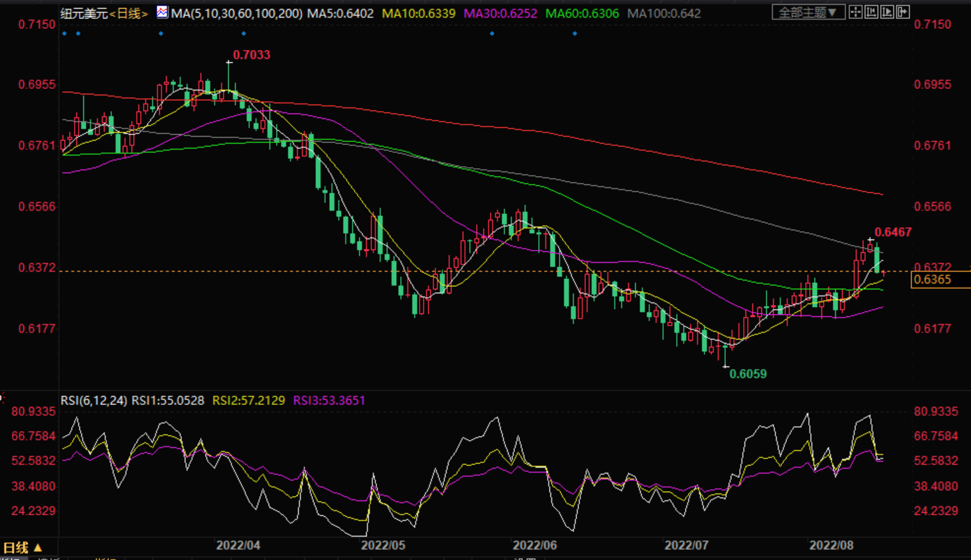
Task: Click the jump-to-start range icon
Action: coord(872,12)
